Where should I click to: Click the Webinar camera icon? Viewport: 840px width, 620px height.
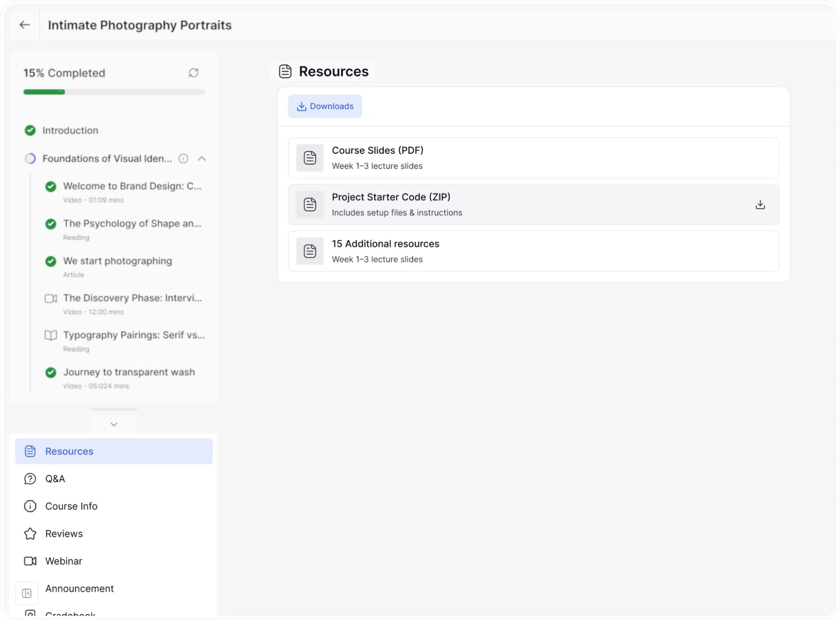(30, 561)
